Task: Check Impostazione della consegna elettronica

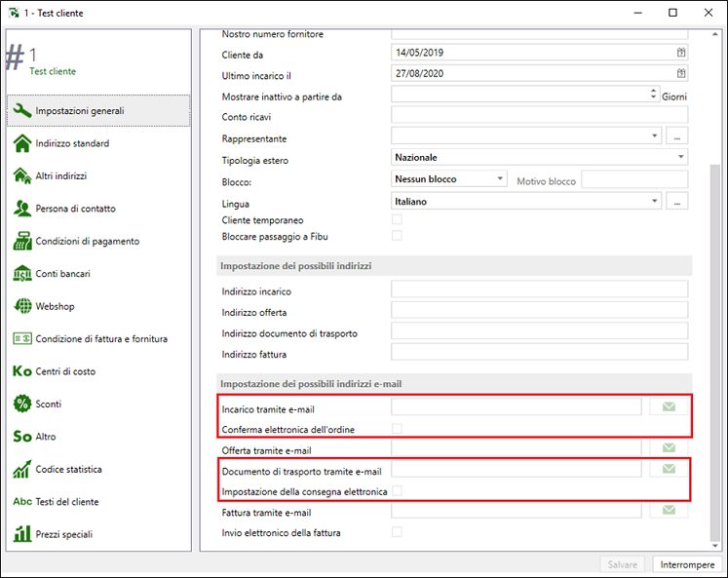Action: coord(397,490)
